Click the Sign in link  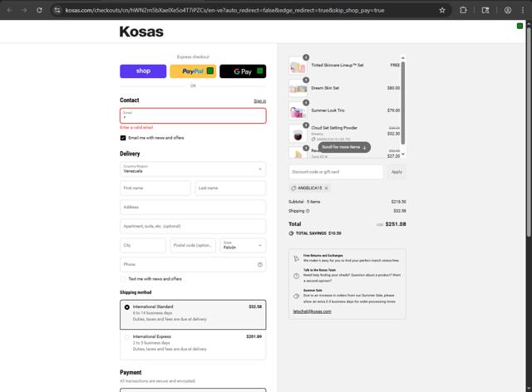point(260,101)
